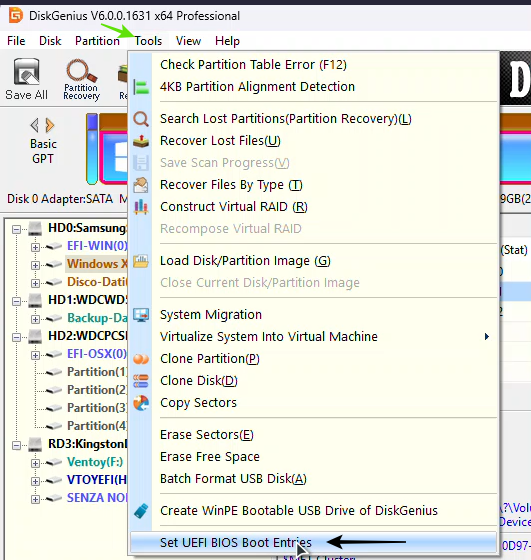This screenshot has height=560, width=531.
Task: Open Virtualize System Into Virtual Machine submenu
Action: [314, 337]
